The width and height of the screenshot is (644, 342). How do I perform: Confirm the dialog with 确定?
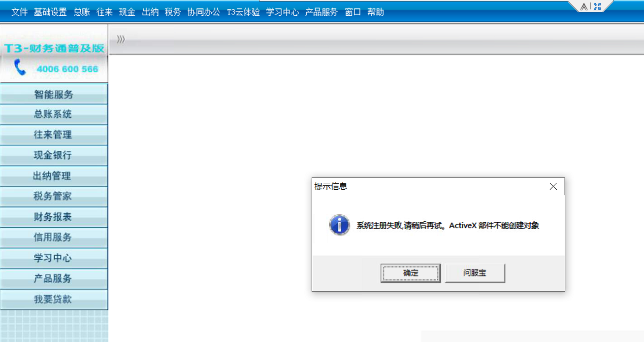pyautogui.click(x=411, y=273)
